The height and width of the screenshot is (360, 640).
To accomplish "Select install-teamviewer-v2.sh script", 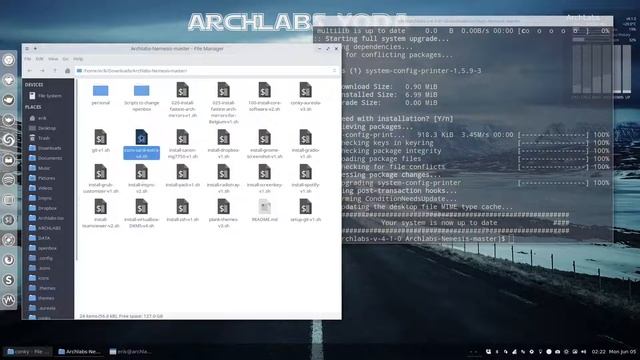I will pyautogui.click(x=100, y=213).
